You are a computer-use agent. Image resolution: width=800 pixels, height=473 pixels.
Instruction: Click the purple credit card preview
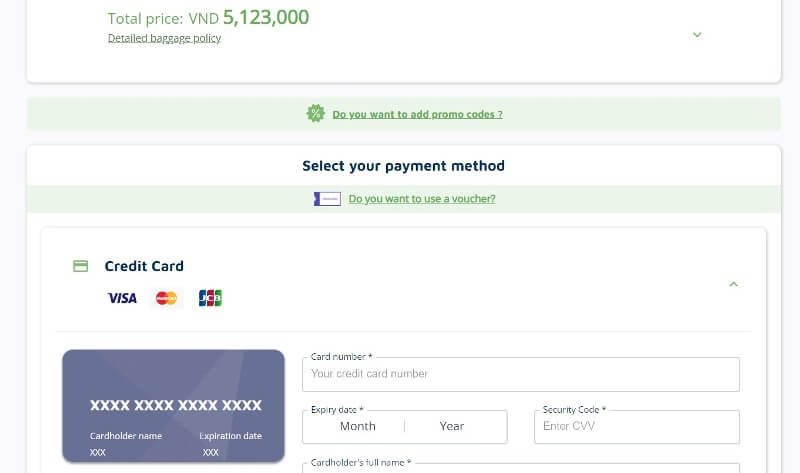pos(173,406)
